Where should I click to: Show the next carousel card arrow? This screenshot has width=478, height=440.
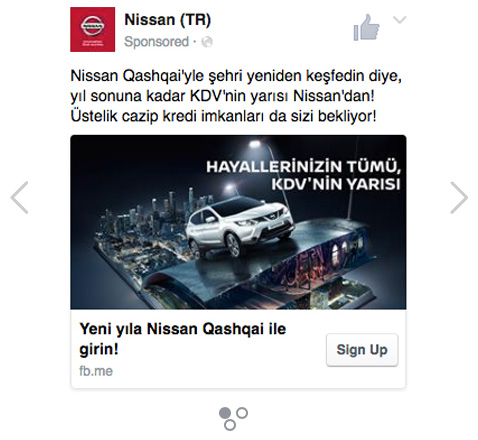459,197
